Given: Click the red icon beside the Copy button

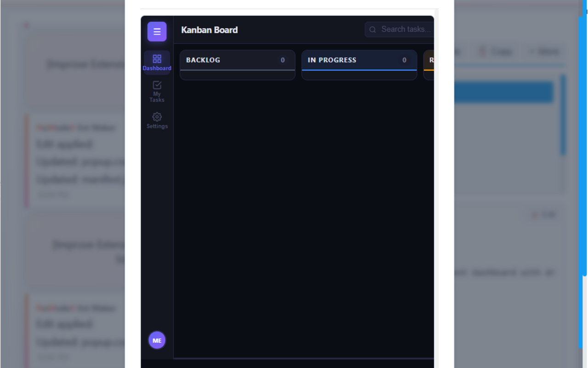Looking at the screenshot, I should tap(482, 52).
